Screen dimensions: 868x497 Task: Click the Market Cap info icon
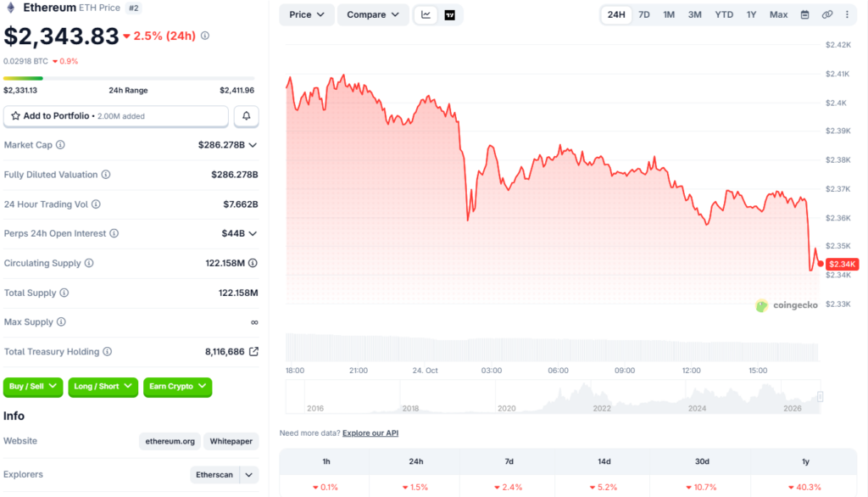pos(60,145)
